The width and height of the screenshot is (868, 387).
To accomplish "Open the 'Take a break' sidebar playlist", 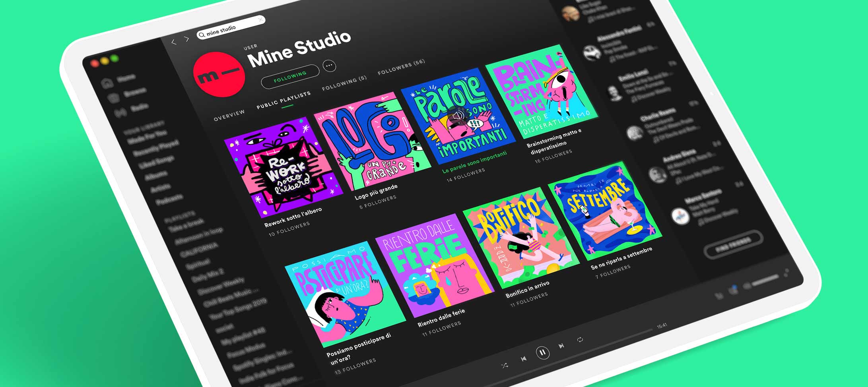I will point(186,225).
